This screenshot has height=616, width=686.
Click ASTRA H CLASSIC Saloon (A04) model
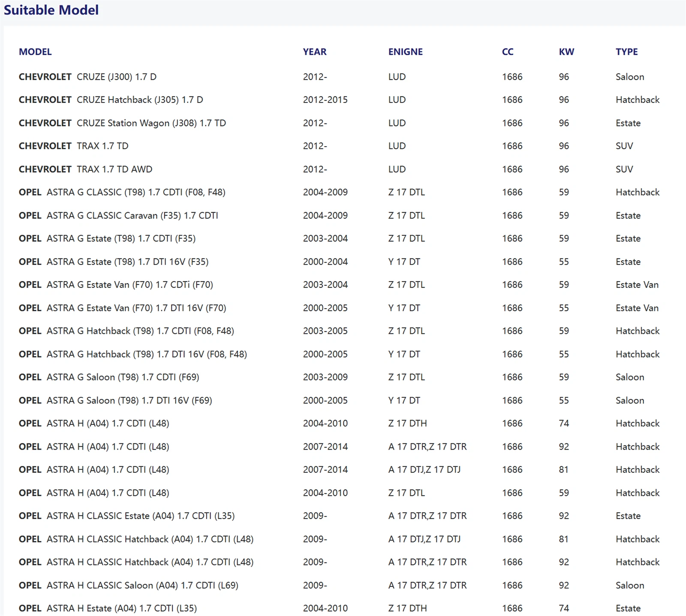click(142, 586)
